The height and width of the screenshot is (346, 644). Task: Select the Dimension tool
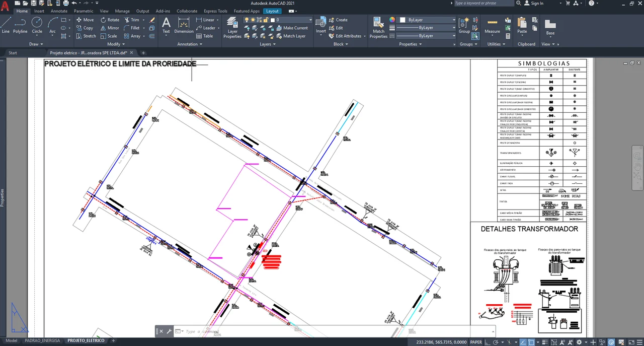pos(184,25)
